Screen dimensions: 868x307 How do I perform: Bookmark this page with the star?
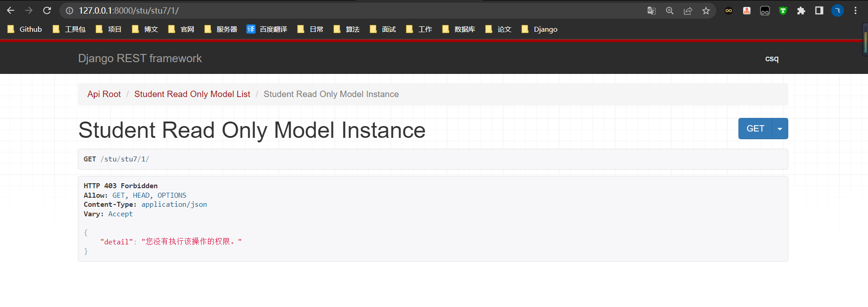point(706,10)
